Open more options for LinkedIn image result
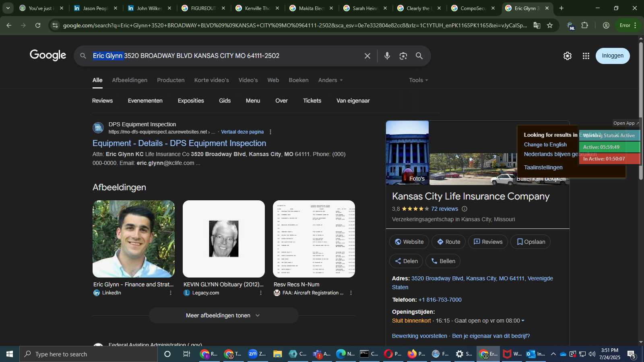The width and height of the screenshot is (644, 362). coord(171,293)
